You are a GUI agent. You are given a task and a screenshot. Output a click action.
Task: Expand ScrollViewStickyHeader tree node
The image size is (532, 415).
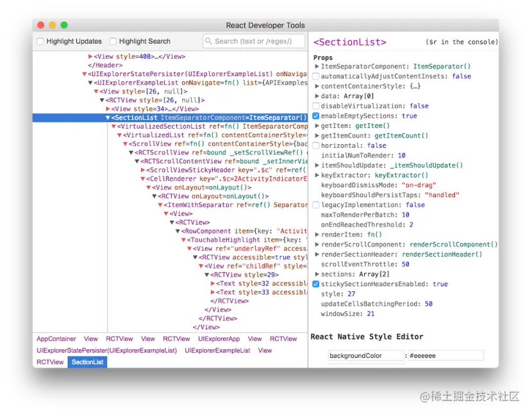[x=143, y=170]
